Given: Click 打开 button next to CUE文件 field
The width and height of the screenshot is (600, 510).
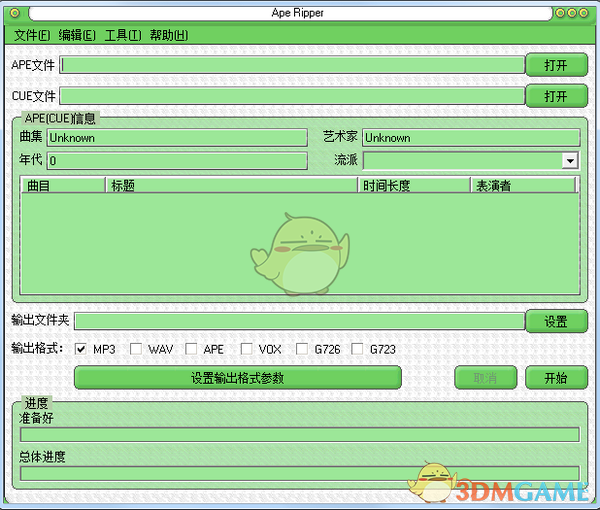Looking at the screenshot, I should point(556,96).
